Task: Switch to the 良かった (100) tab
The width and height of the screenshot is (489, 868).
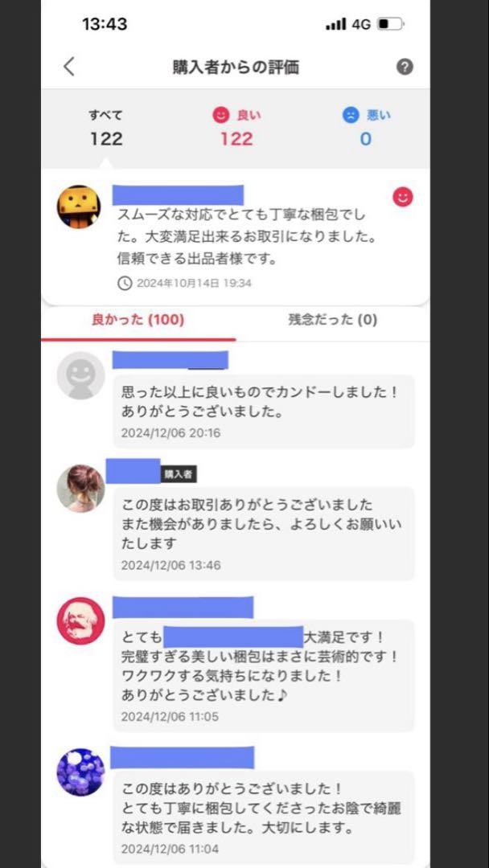Action: (x=138, y=320)
